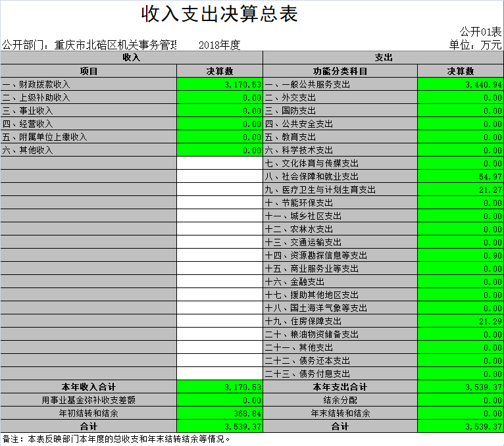Click the 十、节能环保支出 row label
Image resolution: width=504 pixels, height=446 pixels.
click(299, 203)
